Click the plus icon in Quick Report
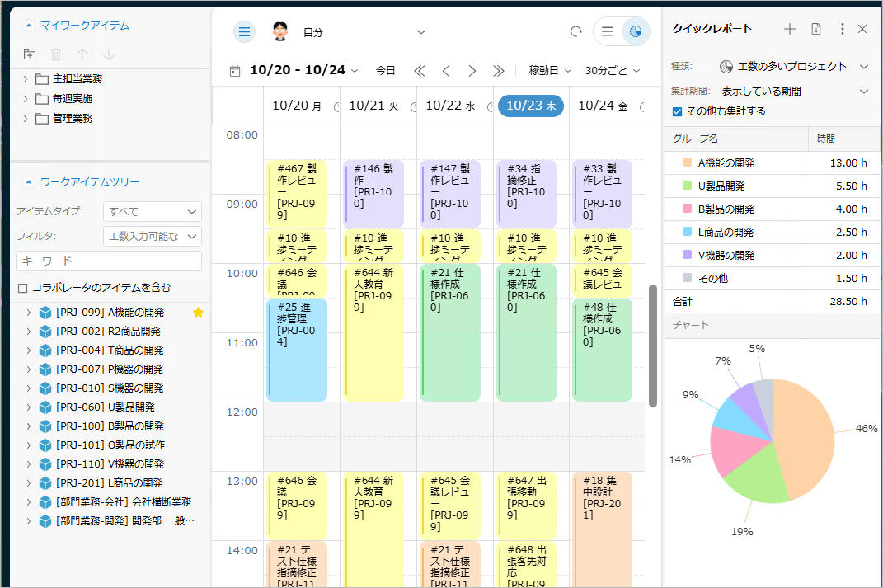 click(x=790, y=29)
